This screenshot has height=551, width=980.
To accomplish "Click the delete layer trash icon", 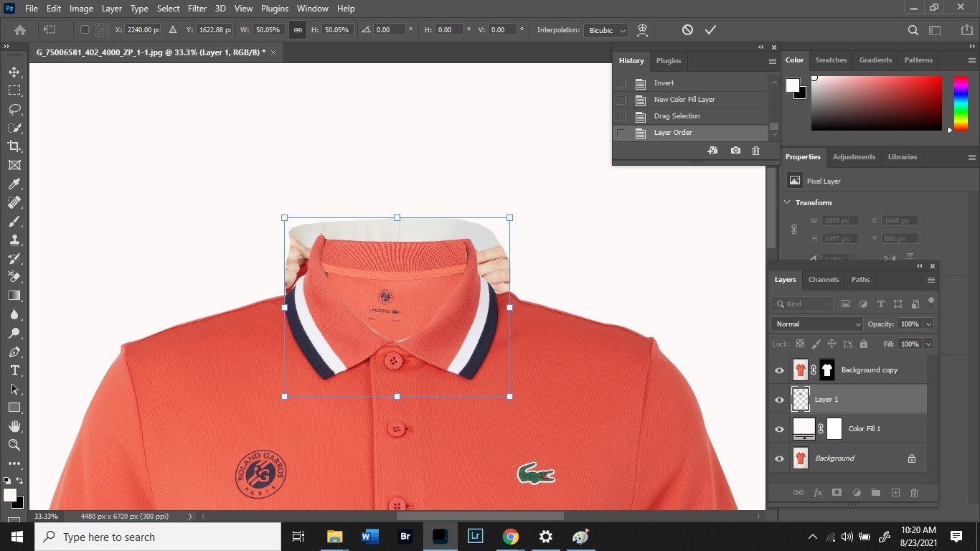I will [914, 493].
